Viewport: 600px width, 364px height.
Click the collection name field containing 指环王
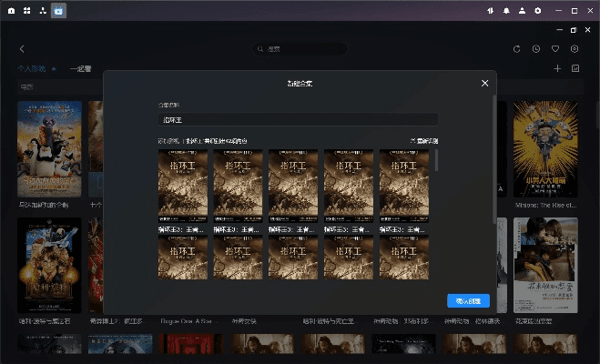(x=297, y=119)
